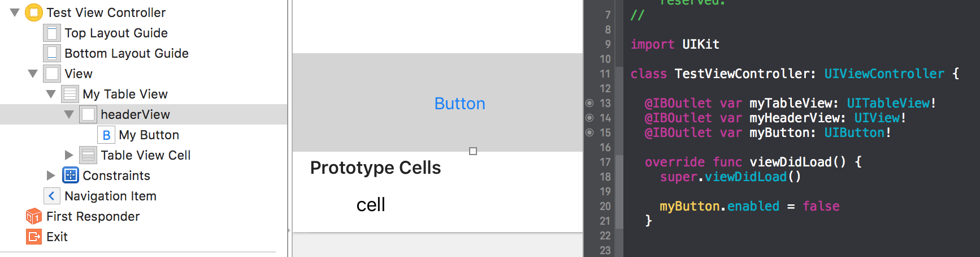Select the prototype cell labeled cell
The height and width of the screenshot is (257, 980).
pos(371,205)
